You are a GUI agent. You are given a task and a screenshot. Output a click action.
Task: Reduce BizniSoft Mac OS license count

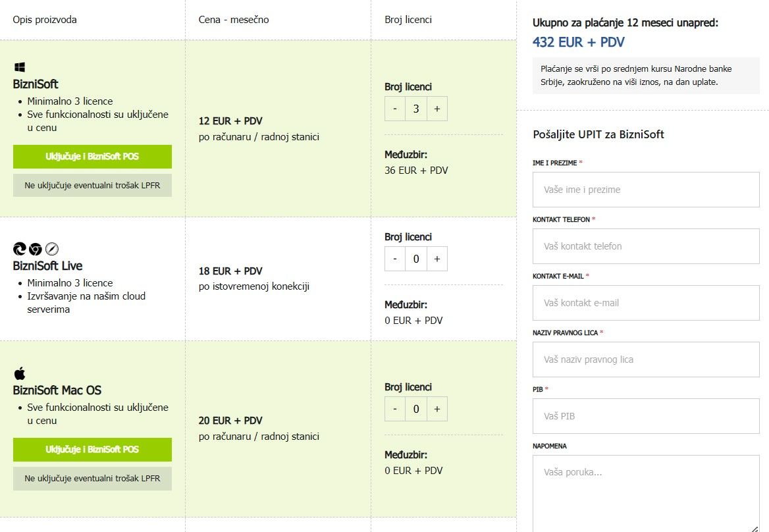tap(395, 410)
